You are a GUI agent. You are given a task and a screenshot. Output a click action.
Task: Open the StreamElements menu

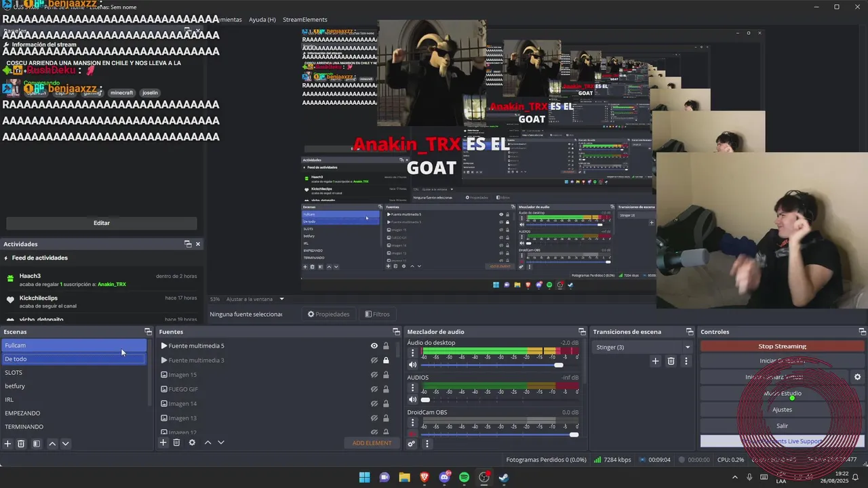coord(305,20)
